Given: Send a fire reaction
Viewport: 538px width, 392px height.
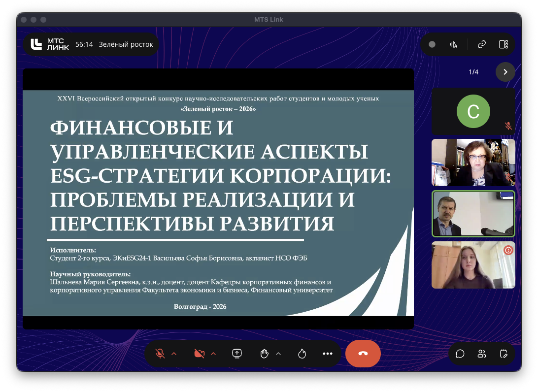Looking at the screenshot, I should pos(302,354).
